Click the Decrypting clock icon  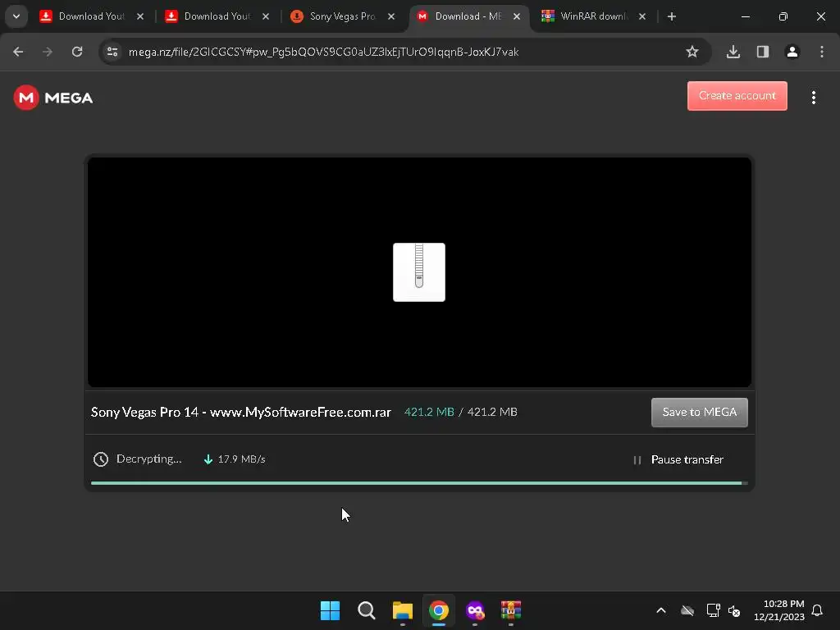point(101,459)
